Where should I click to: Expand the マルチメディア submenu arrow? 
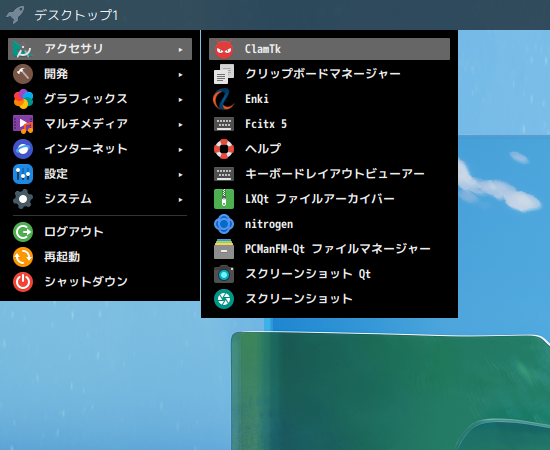[180, 125]
